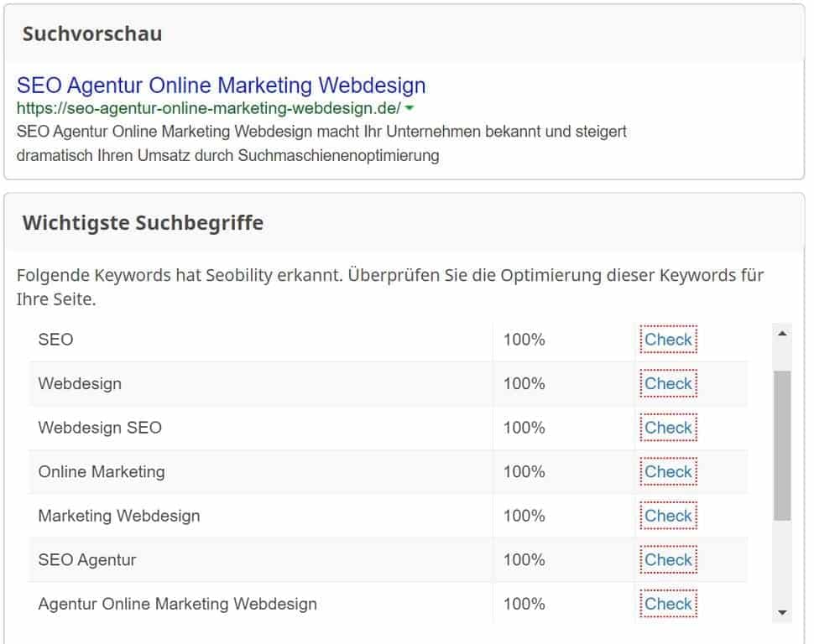Click Check link for Marketing Webdesign row
This screenshot has width=814, height=644.
coord(668,516)
